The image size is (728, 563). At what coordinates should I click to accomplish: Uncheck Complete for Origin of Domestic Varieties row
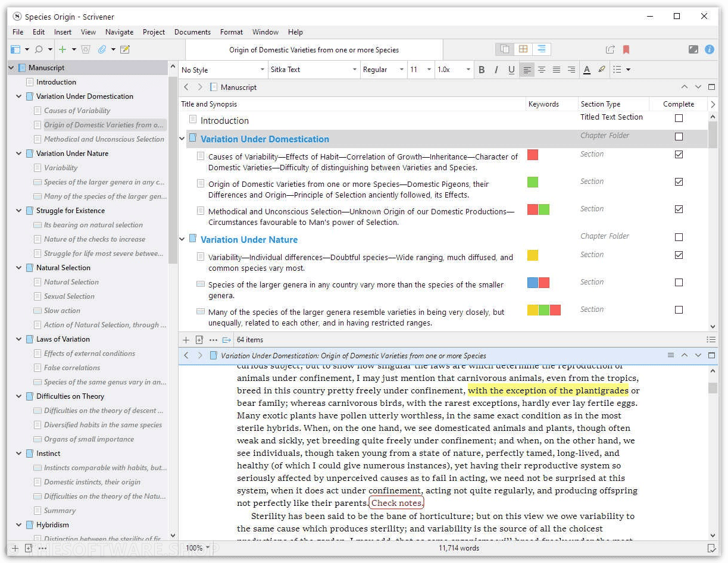tap(679, 182)
